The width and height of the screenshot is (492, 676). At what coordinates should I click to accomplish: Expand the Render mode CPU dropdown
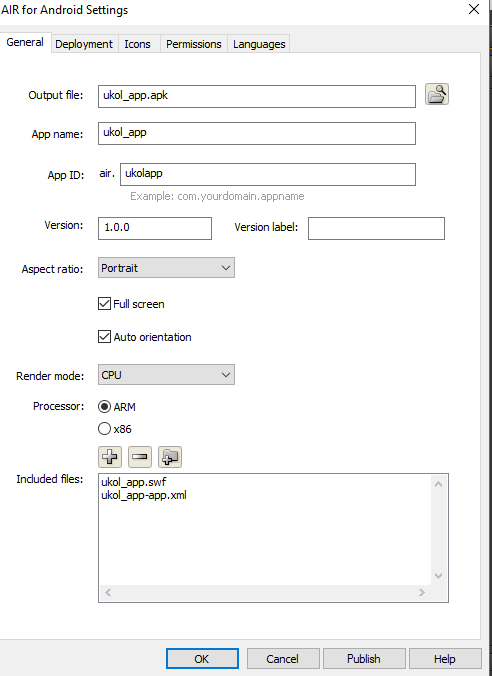pos(166,375)
